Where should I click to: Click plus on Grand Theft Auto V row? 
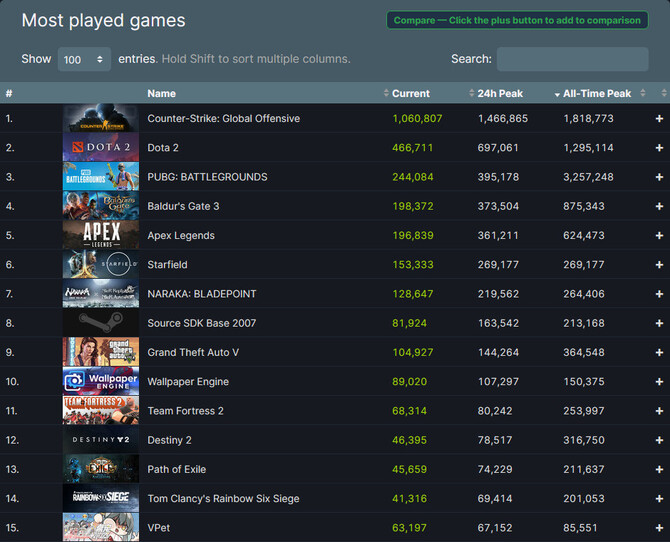click(659, 353)
